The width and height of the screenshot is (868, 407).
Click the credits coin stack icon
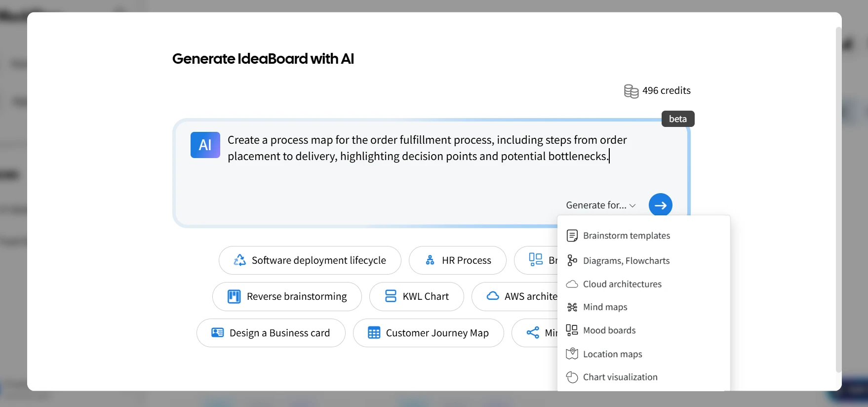[x=631, y=91]
